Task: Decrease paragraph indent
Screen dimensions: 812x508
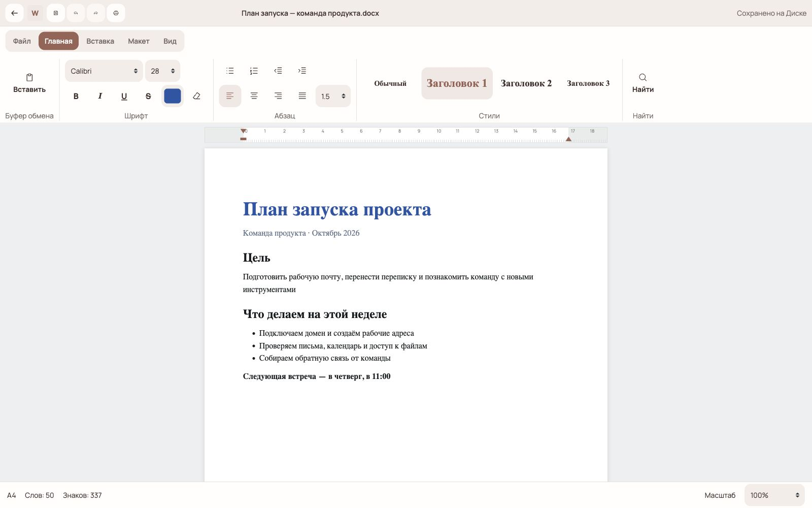Action: coord(278,71)
